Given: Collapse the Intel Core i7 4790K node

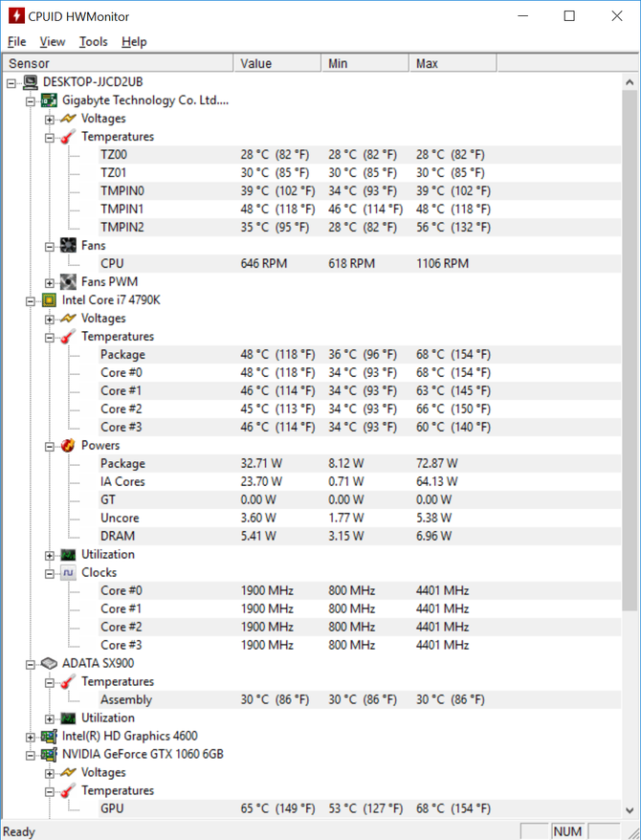Looking at the screenshot, I should pyautogui.click(x=31, y=301).
